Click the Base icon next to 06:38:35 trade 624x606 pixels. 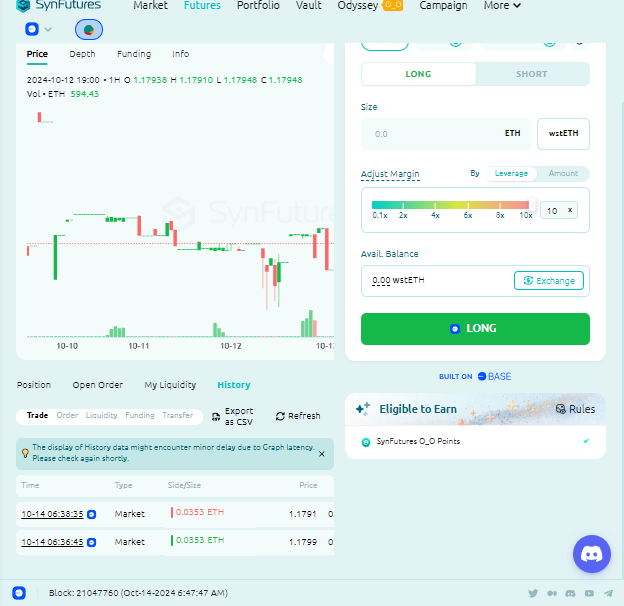pyautogui.click(x=92, y=514)
